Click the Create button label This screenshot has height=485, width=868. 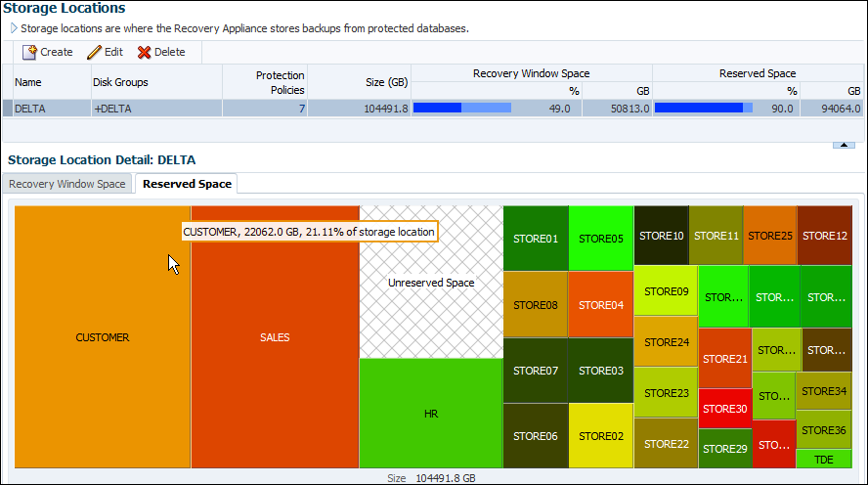[57, 52]
